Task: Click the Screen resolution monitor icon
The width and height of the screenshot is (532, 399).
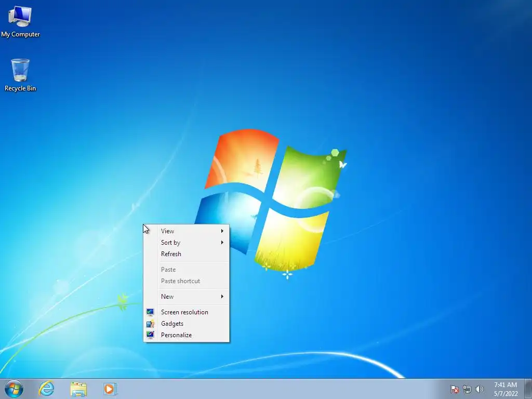Action: (150, 312)
